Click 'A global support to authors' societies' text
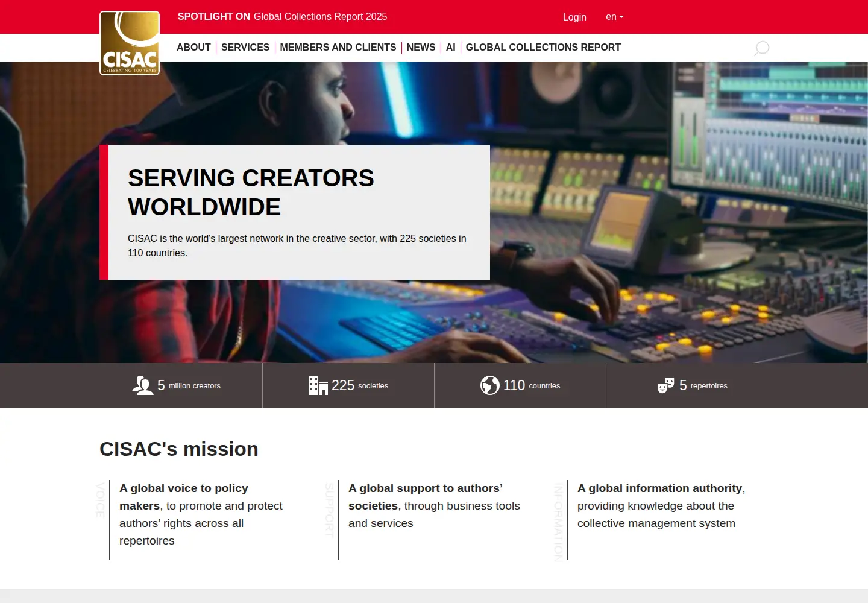The image size is (868, 603). [426, 497]
